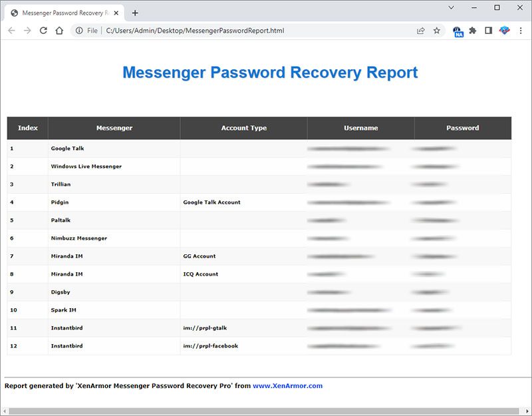
Task: Click the browser back arrow
Action: pyautogui.click(x=11, y=31)
